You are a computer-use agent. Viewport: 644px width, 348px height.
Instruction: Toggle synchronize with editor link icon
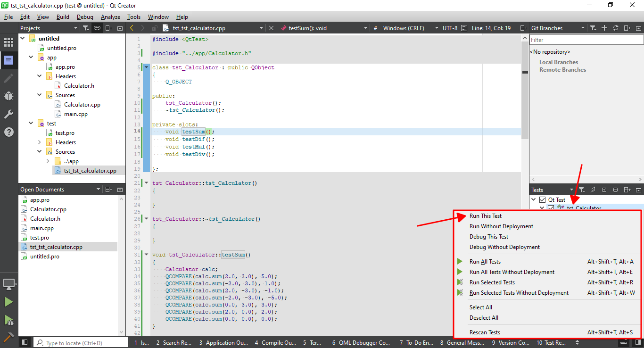coord(97,28)
